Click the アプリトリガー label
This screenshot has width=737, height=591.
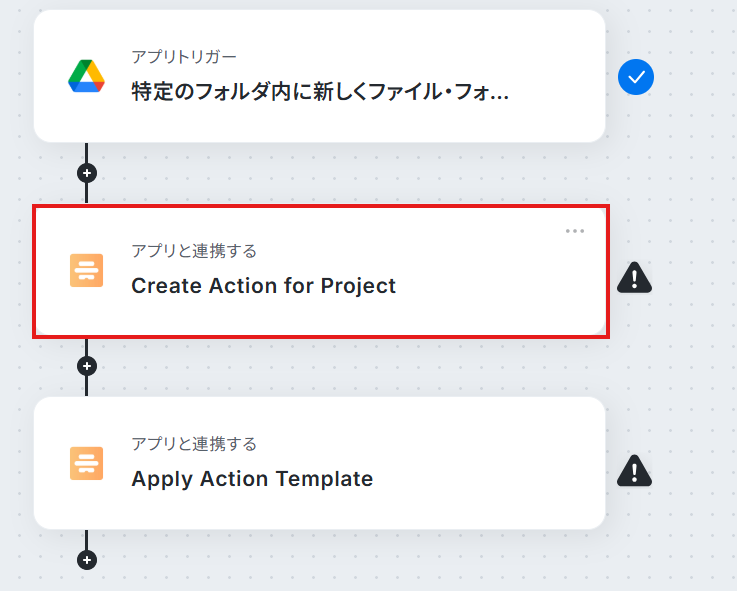pyautogui.click(x=184, y=57)
